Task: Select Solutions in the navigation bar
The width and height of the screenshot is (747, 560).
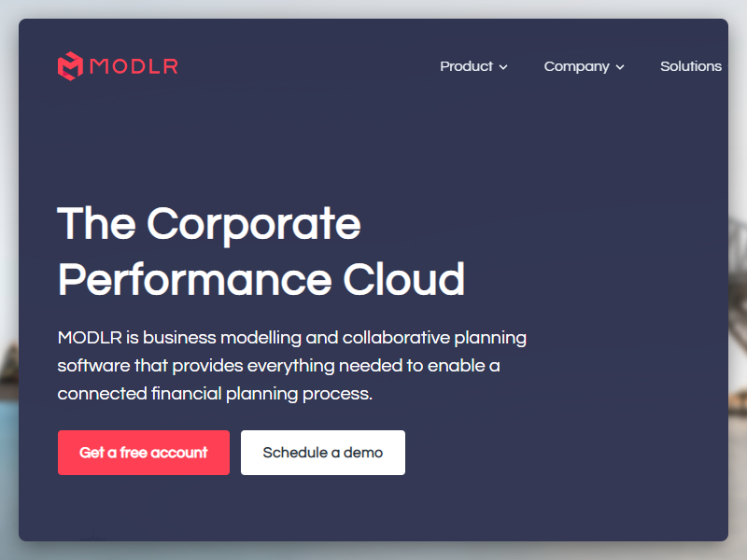Action: [x=691, y=66]
